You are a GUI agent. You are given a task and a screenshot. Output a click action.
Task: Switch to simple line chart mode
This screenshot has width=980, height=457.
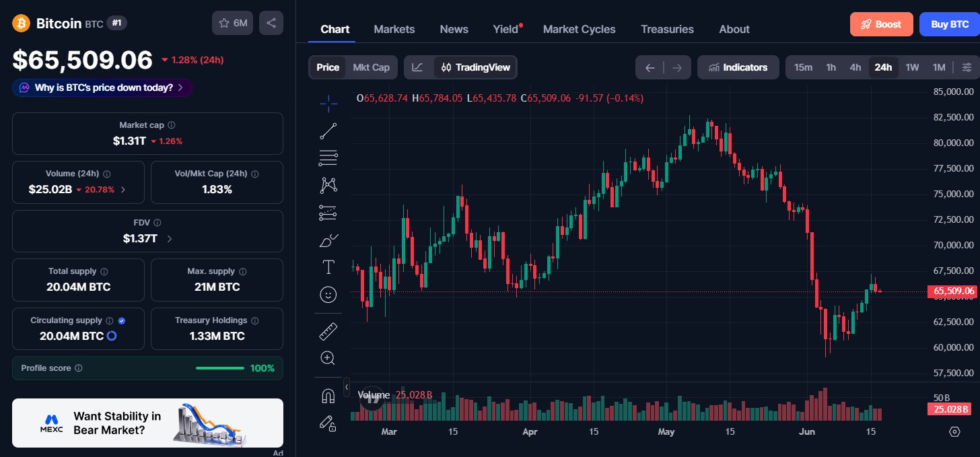(x=418, y=67)
